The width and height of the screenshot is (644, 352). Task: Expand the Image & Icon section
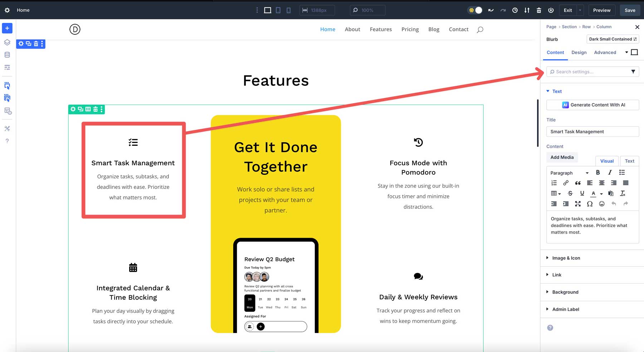[x=565, y=258]
